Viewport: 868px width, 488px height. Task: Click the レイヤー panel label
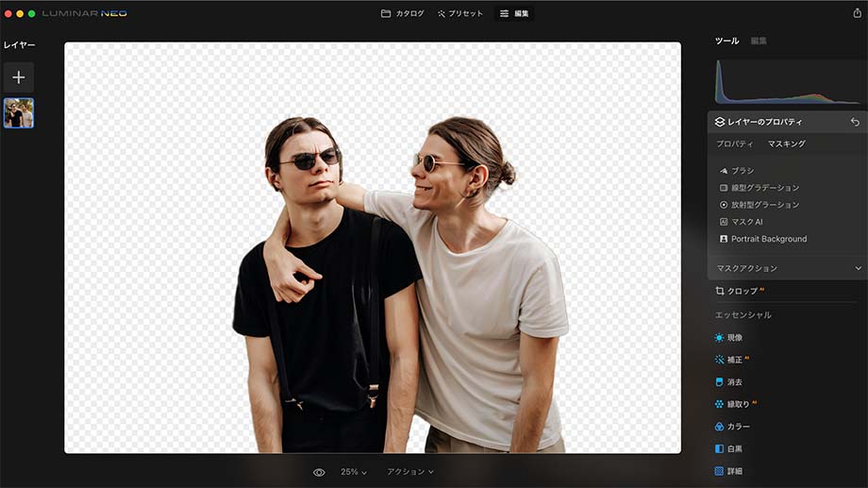tap(20, 45)
